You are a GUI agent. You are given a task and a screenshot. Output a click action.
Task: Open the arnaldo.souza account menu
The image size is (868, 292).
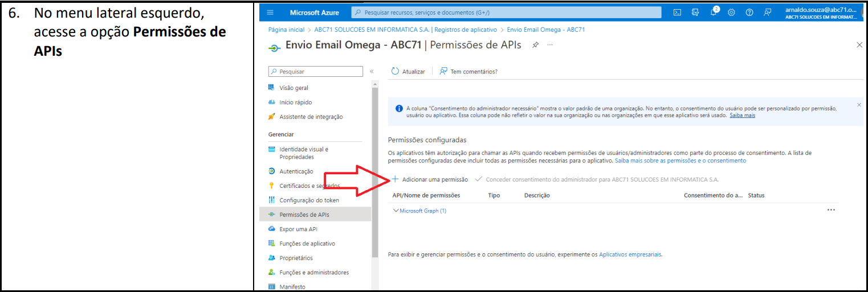(x=821, y=13)
